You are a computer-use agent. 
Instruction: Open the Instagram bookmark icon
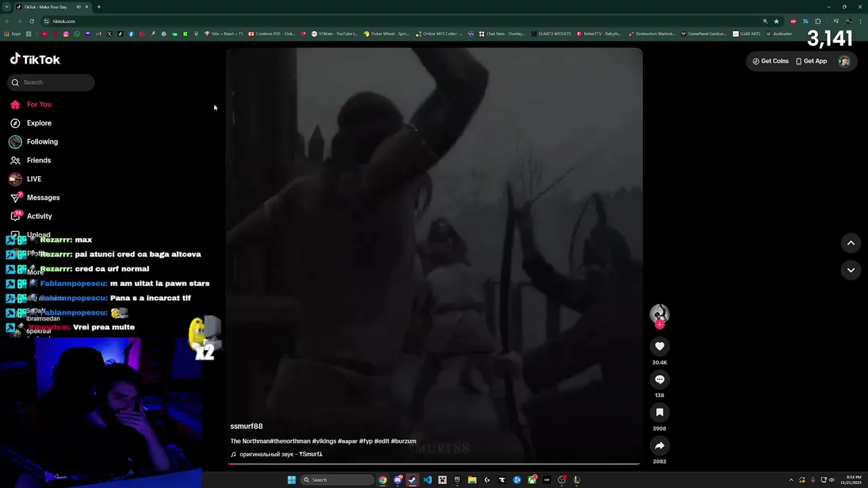click(66, 34)
